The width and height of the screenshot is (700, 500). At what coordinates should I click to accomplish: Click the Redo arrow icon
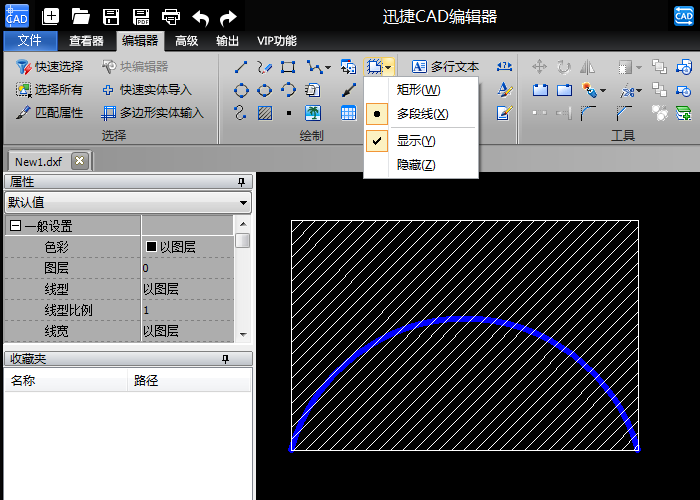coord(229,17)
